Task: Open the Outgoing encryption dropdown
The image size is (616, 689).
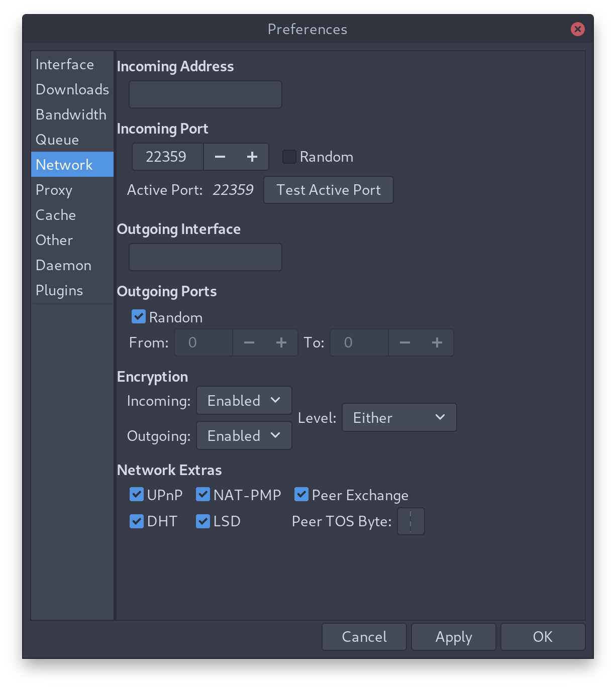Action: (244, 435)
